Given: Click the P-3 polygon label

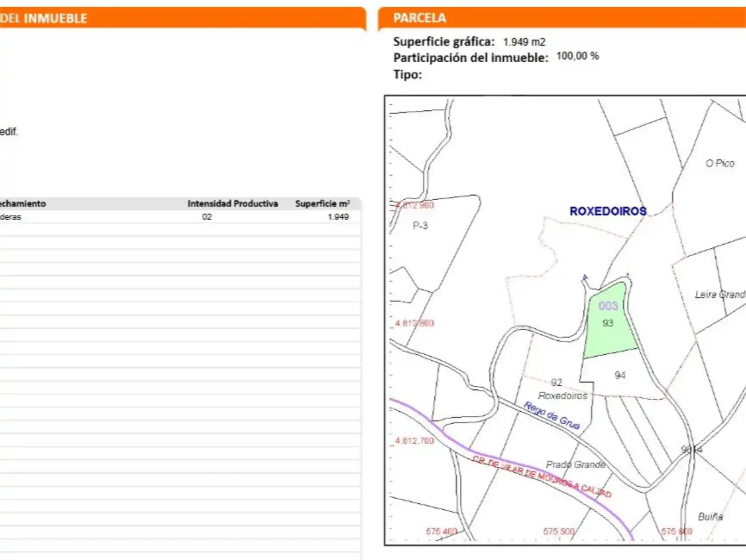Looking at the screenshot, I should [420, 226].
